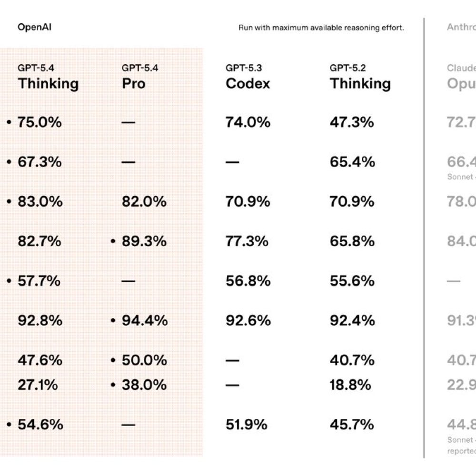Viewport: 476px width, 476px height.
Task: Click the GPT-5.4 Thinking column header
Action: [x=48, y=78]
